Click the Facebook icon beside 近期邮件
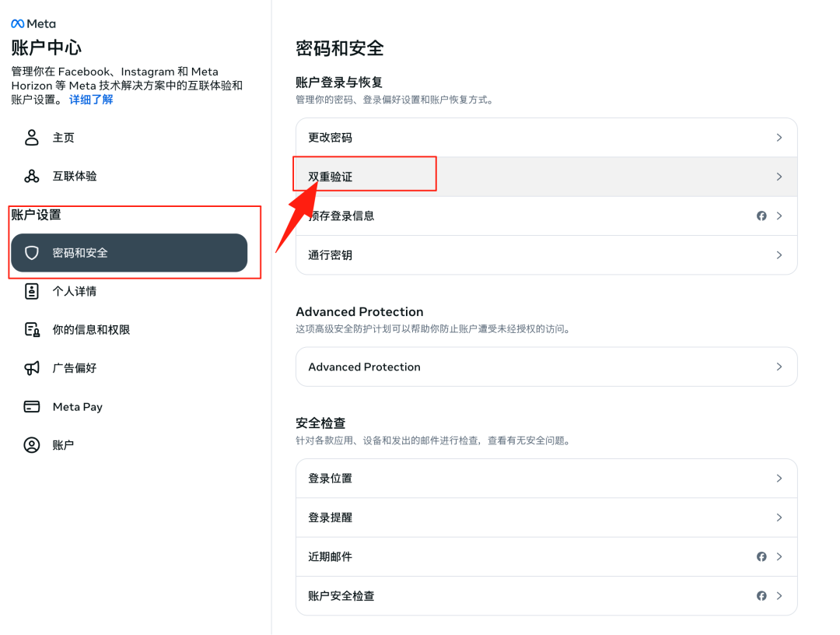The image size is (840, 635). [761, 556]
